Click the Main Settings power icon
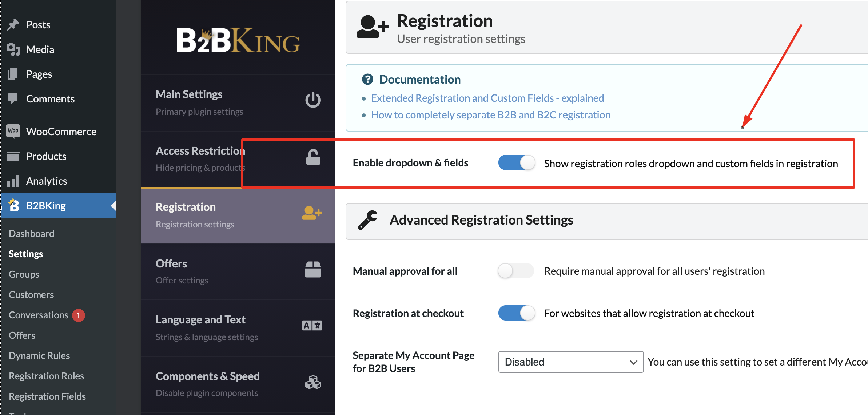 pyautogui.click(x=313, y=100)
